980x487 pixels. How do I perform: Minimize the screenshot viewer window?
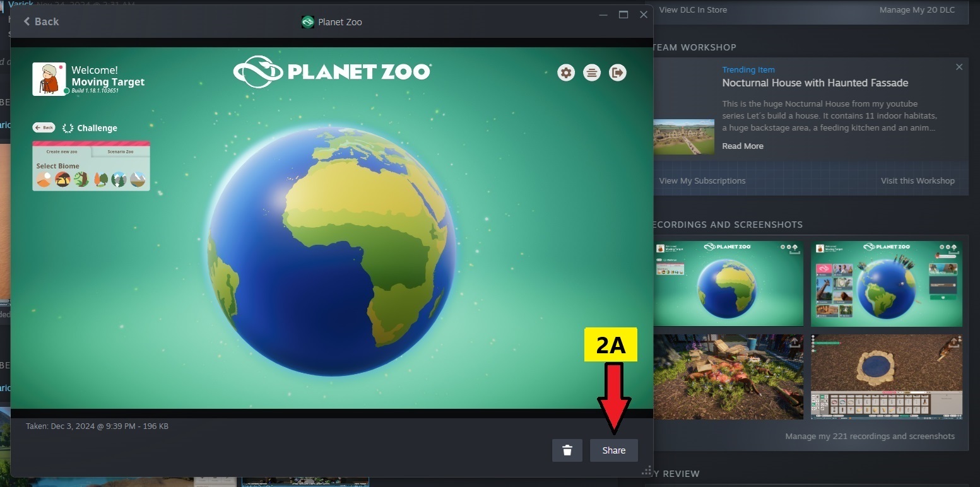[x=603, y=15]
